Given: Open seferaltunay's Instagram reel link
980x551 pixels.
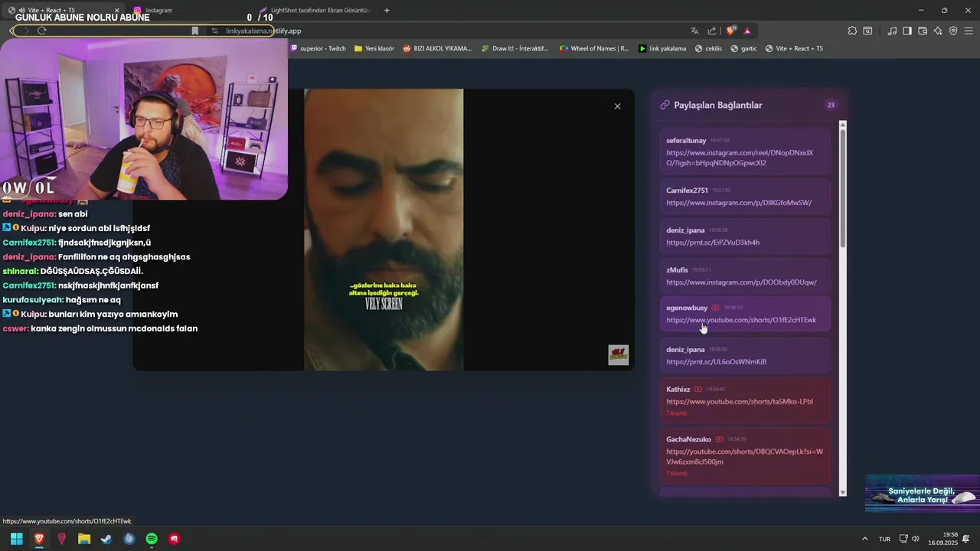Looking at the screenshot, I should [740, 158].
